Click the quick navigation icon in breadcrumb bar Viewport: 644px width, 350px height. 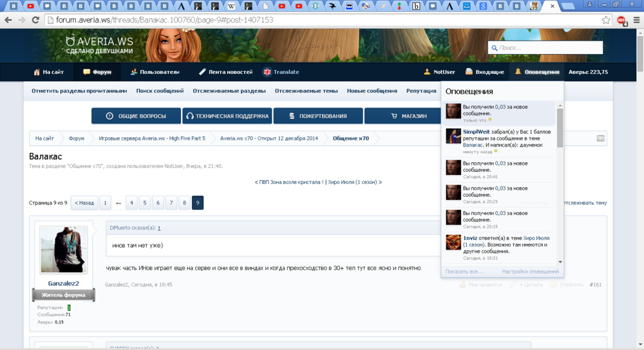[x=600, y=138]
